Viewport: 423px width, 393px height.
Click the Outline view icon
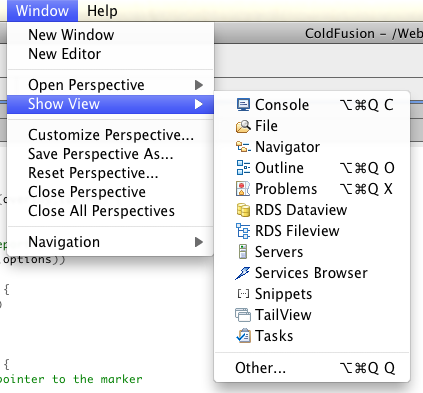click(x=243, y=168)
